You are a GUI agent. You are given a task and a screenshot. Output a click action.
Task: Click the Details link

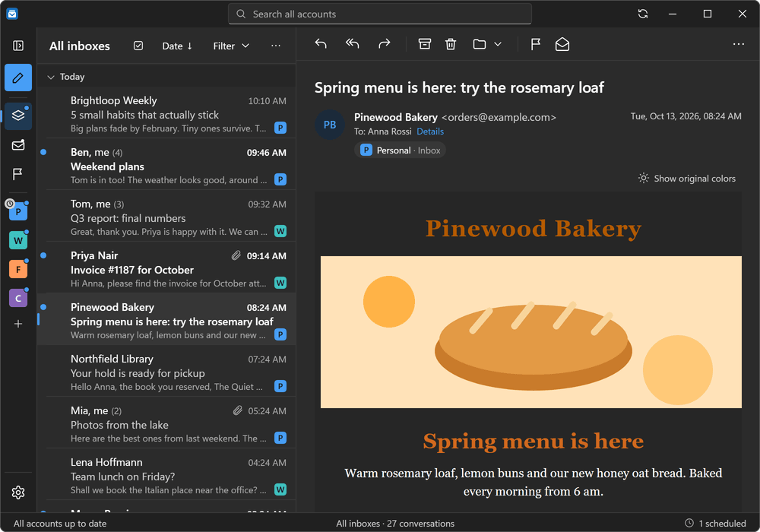tap(430, 131)
